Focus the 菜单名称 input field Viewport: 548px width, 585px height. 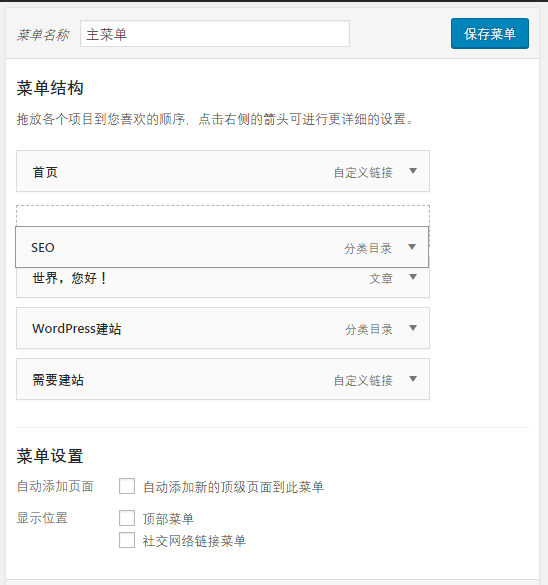215,34
